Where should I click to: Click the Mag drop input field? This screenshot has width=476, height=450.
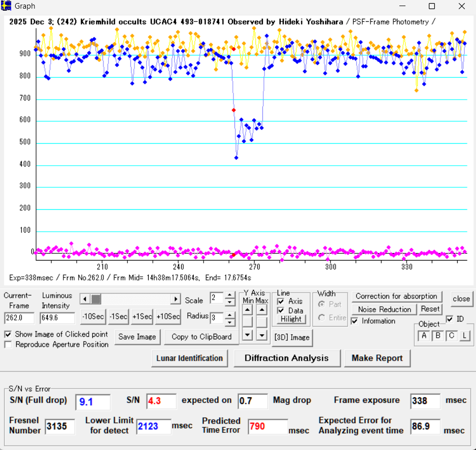click(x=252, y=401)
